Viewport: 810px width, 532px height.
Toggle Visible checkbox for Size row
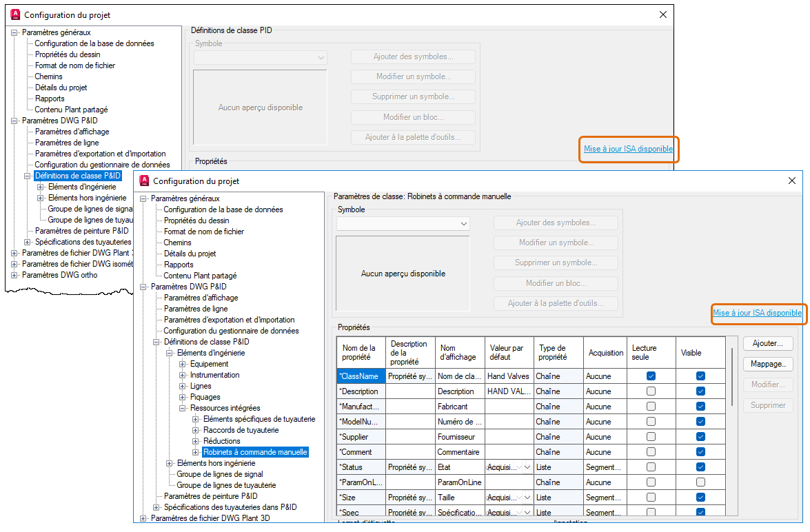[700, 498]
